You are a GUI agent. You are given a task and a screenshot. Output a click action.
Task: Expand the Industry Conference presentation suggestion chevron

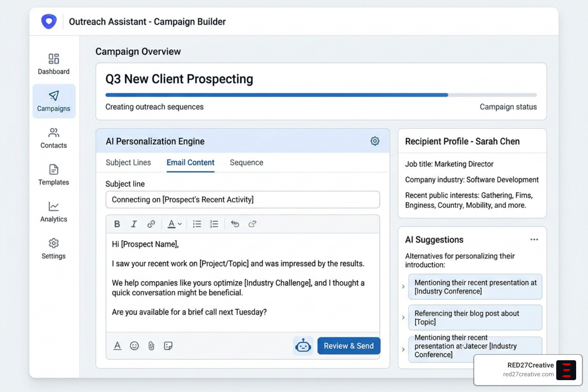pos(403,286)
